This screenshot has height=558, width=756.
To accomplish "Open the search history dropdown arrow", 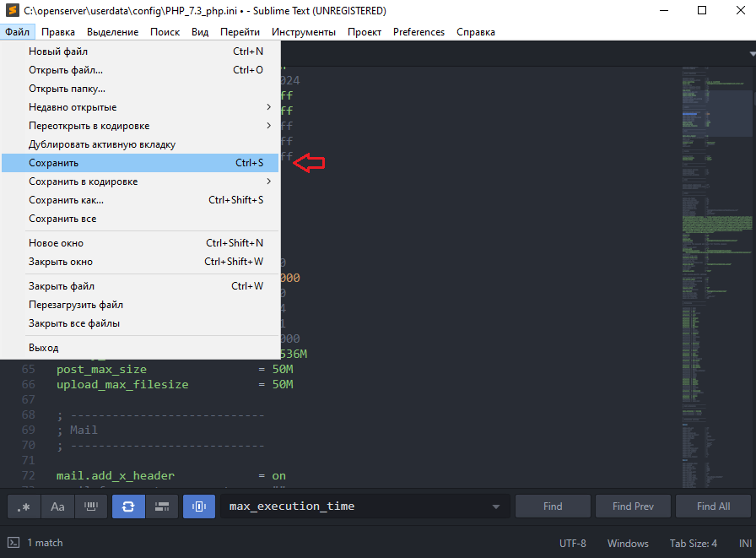I will click(x=496, y=507).
